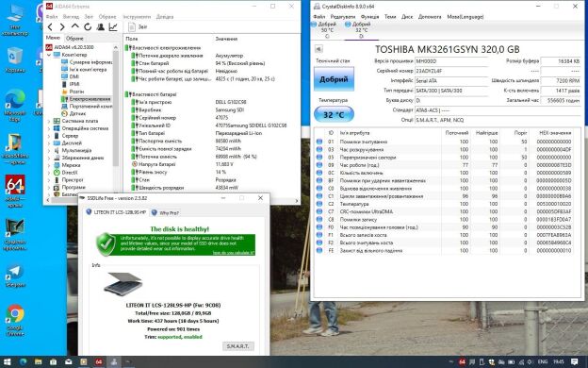588x368 pixels.
Task: Open the Windows Start menu
Action: [x=7, y=362]
